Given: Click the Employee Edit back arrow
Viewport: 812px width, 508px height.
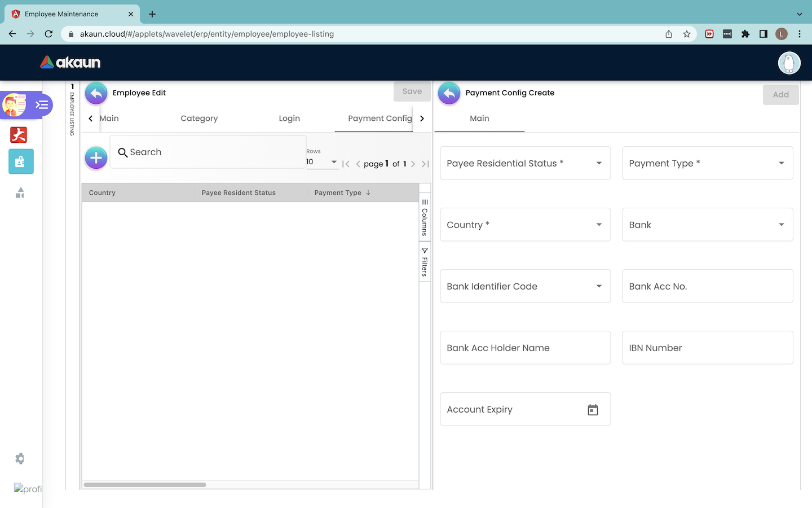Looking at the screenshot, I should 96,93.
